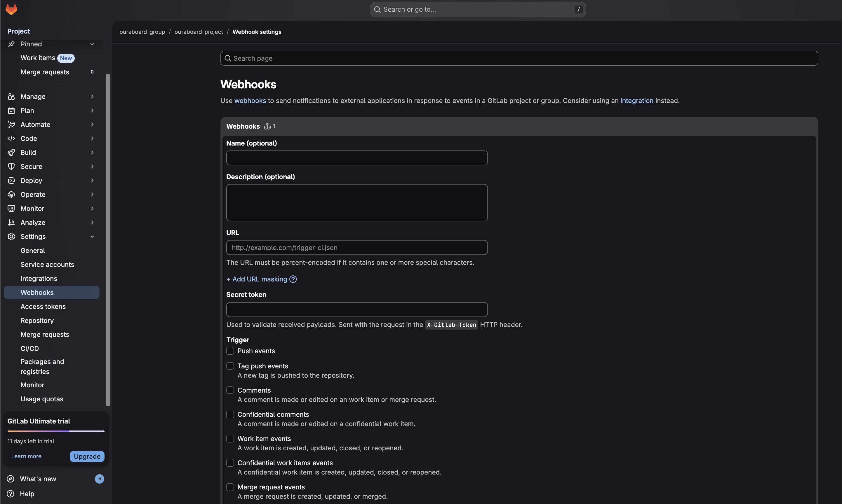Click the global search magnifier icon
The width and height of the screenshot is (842, 504).
[x=377, y=10]
